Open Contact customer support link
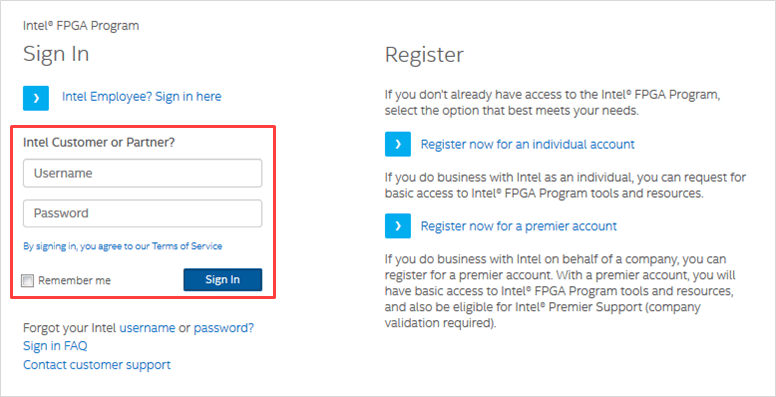Viewport: 776px width, 397px height. pos(97,365)
